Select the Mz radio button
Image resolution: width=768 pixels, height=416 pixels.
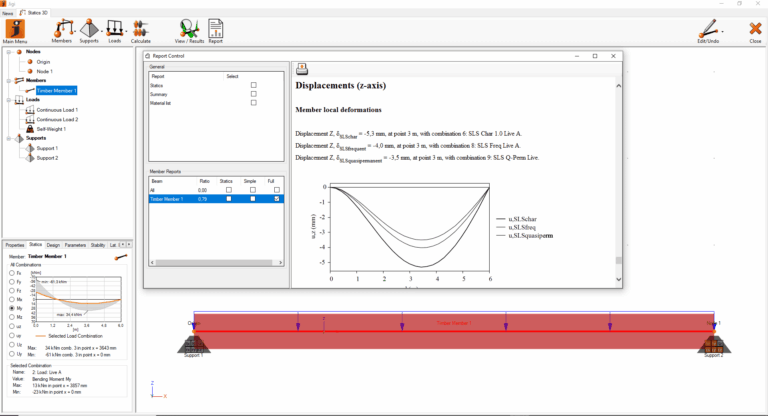[x=10, y=317]
